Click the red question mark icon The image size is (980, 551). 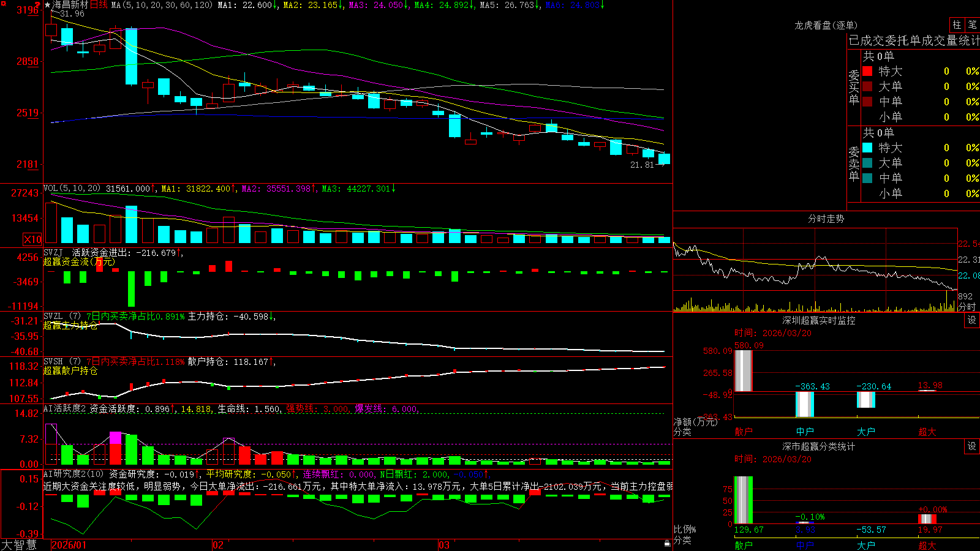pyautogui.click(x=38, y=4)
